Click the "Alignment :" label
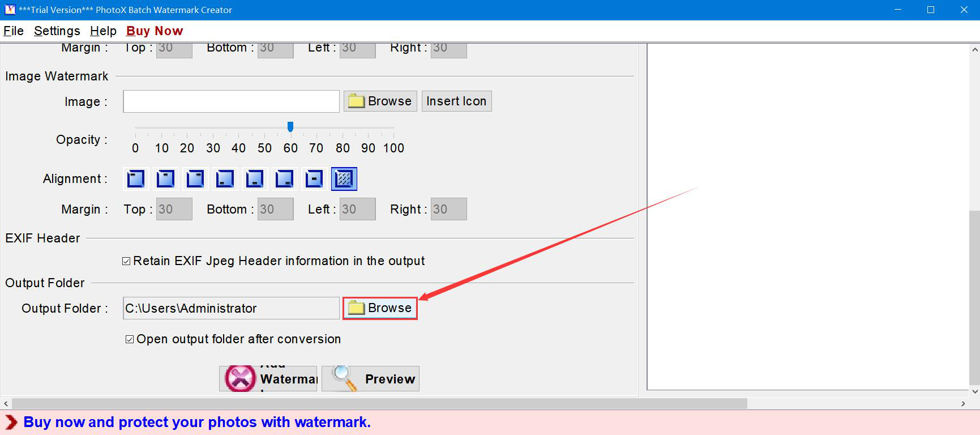980x435 pixels. click(75, 179)
